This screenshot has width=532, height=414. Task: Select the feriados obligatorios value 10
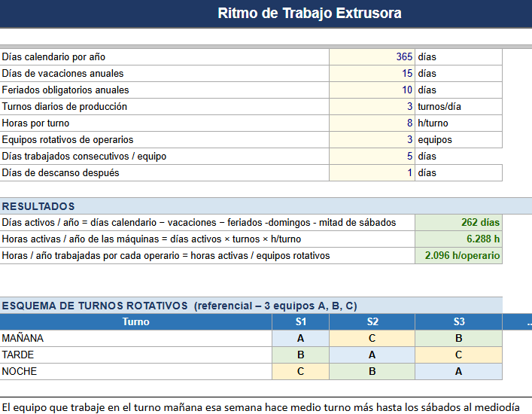372,90
